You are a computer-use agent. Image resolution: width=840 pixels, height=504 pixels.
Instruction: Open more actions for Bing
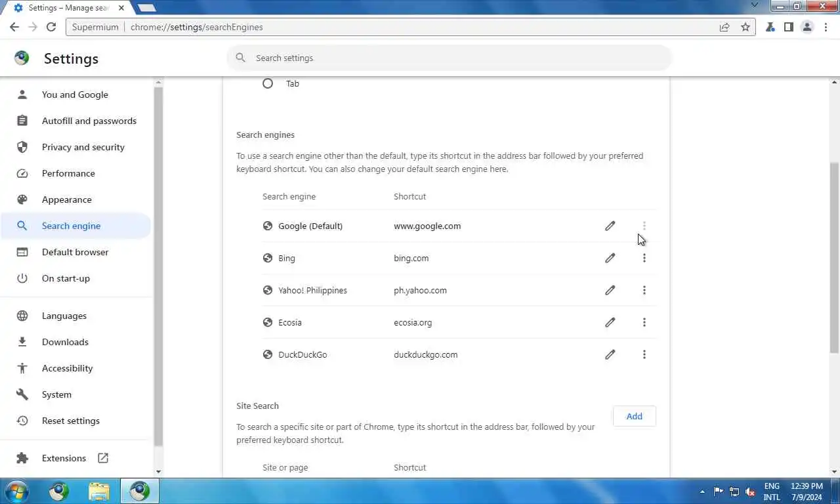[644, 258]
